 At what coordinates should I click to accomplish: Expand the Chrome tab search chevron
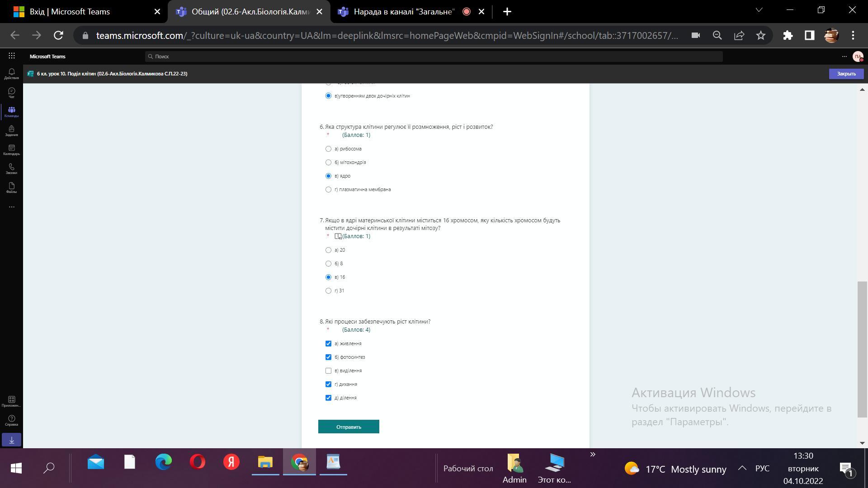(759, 10)
